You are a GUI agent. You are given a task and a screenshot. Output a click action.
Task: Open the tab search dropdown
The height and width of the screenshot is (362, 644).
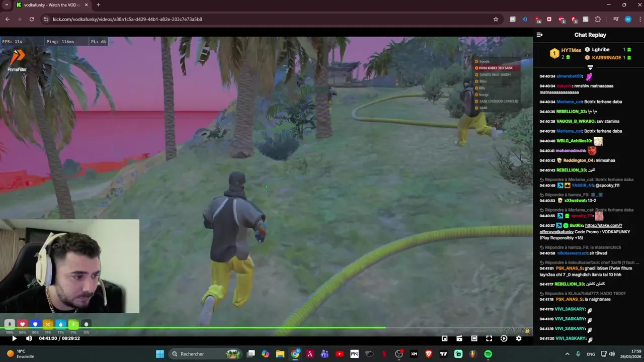tap(6, 5)
